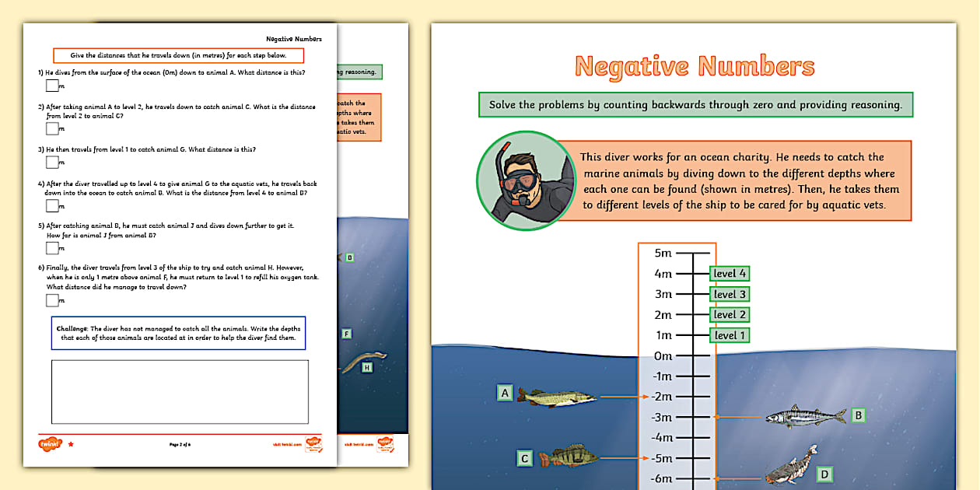Click the level 4 label on the ship scale
The height and width of the screenshot is (490, 980).
729,273
